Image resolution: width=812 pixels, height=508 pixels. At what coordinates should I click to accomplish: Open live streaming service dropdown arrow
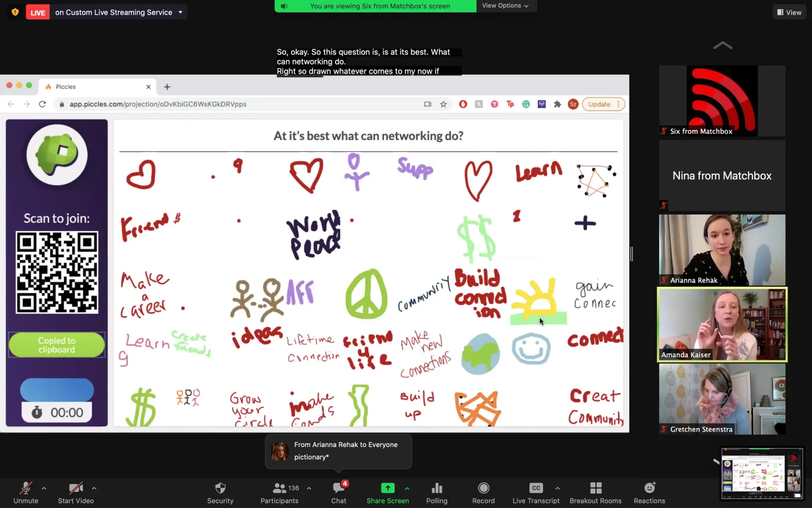point(181,12)
